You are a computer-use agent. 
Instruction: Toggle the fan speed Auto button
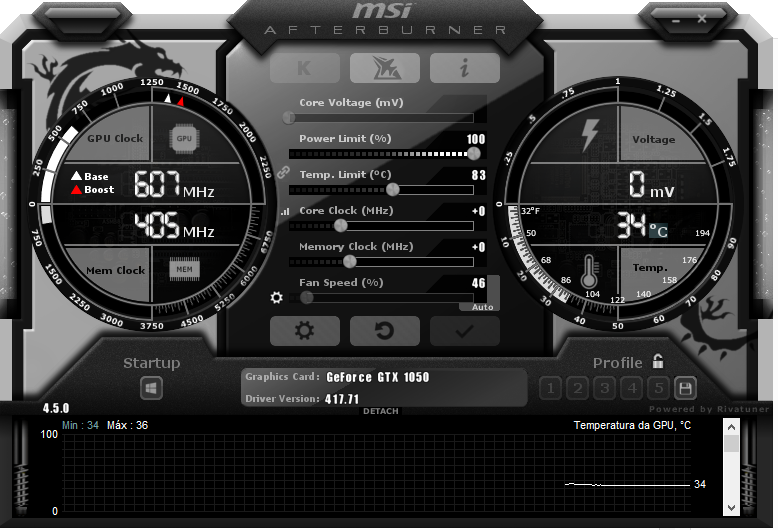click(482, 307)
